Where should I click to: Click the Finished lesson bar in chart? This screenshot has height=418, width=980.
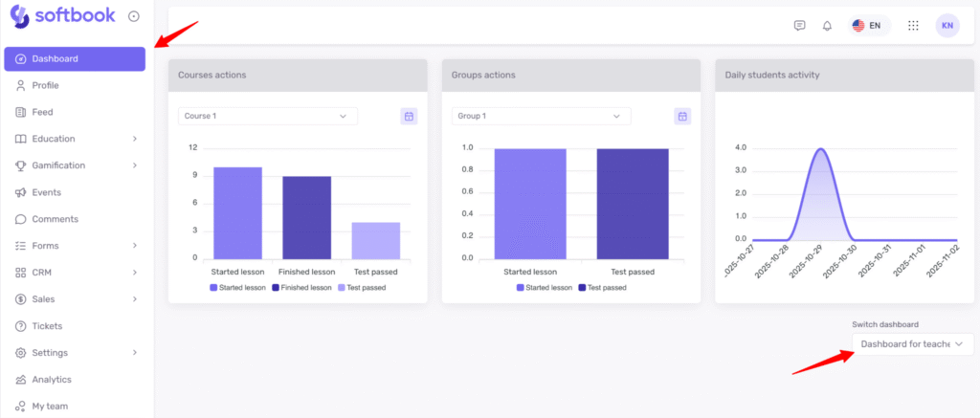click(306, 218)
